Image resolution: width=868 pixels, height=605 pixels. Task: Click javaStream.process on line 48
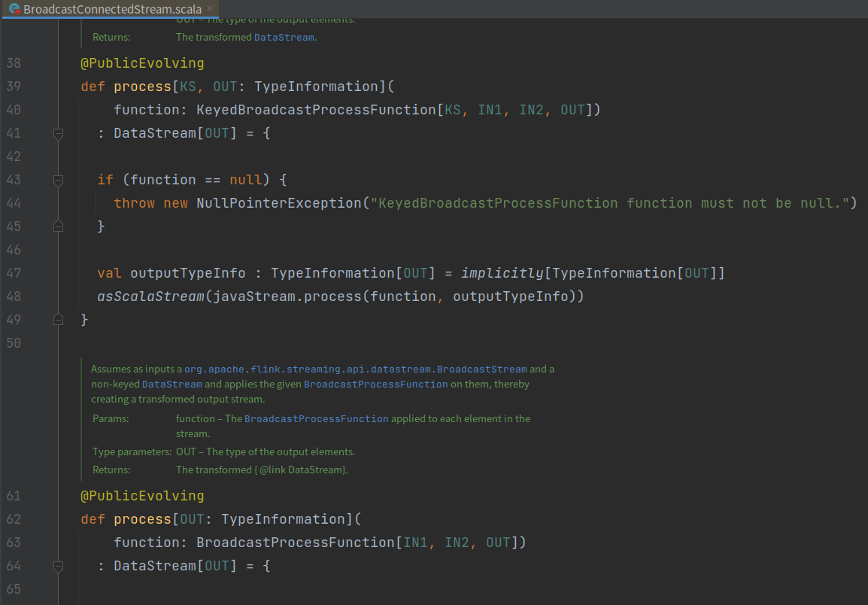pyautogui.click(x=287, y=296)
